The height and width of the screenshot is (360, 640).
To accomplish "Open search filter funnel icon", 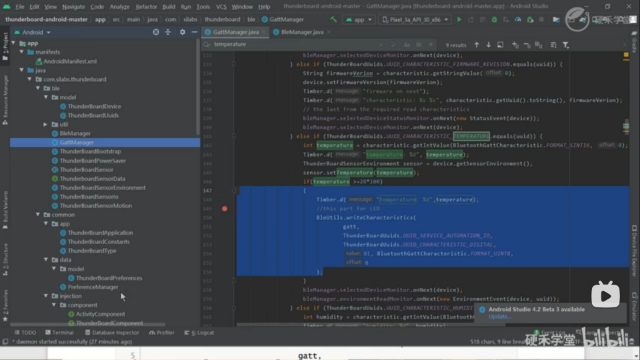I will (566, 44).
